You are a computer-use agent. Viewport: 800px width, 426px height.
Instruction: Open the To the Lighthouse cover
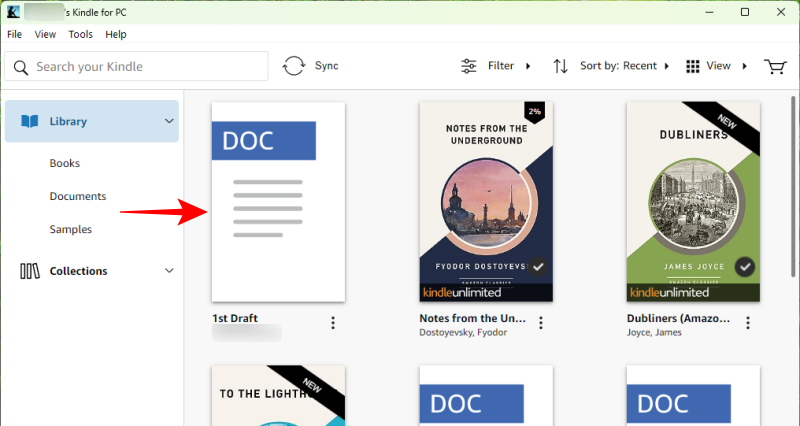279,395
